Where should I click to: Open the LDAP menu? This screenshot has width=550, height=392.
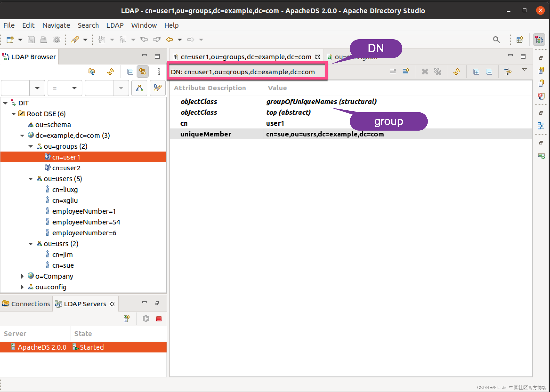pyautogui.click(x=115, y=25)
